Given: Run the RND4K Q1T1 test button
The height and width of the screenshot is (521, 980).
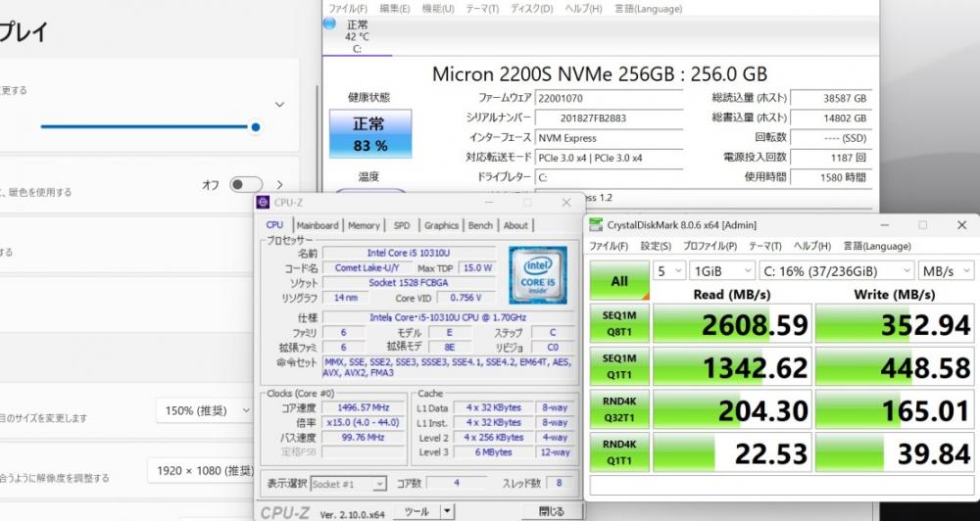Looking at the screenshot, I should tap(619, 452).
